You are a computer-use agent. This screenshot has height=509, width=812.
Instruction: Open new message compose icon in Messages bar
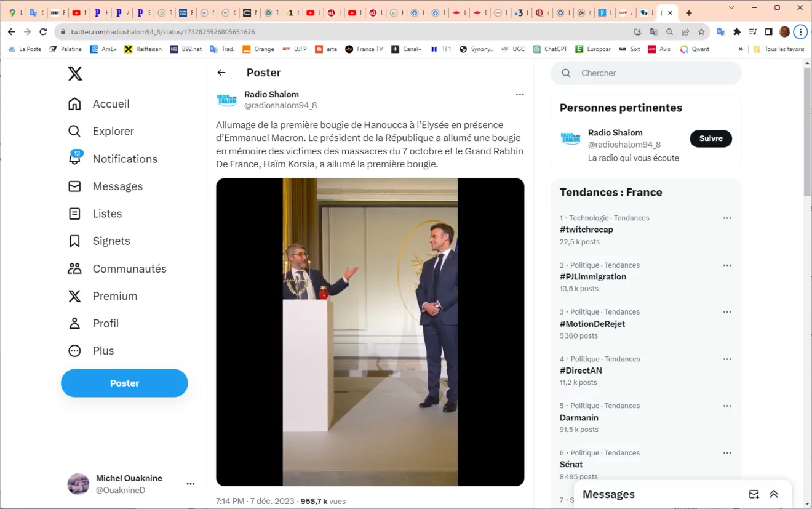(754, 494)
